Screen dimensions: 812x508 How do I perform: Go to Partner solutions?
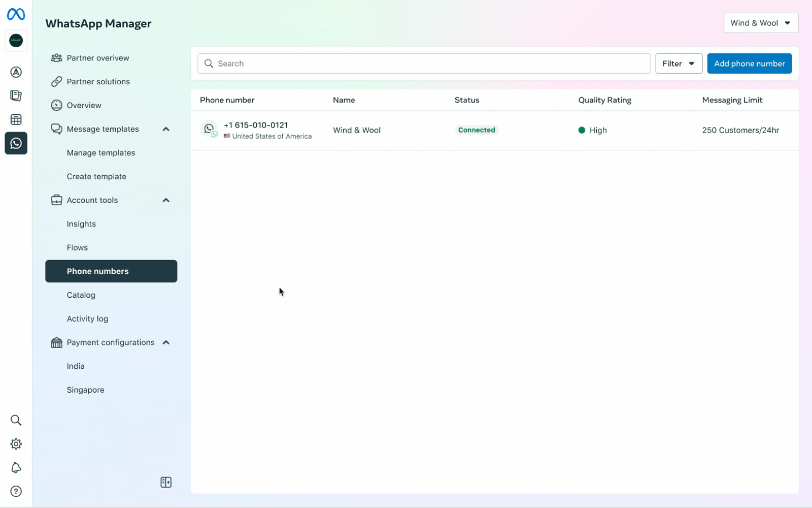coord(98,82)
